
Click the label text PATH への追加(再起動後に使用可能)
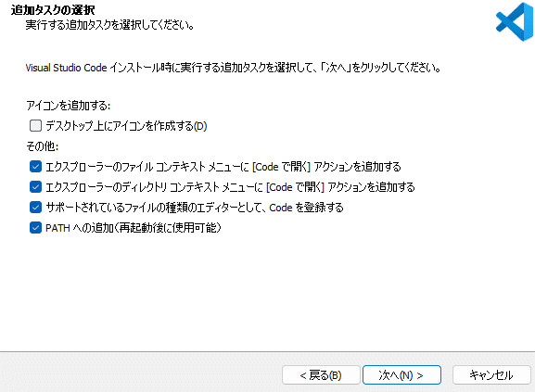point(134,228)
